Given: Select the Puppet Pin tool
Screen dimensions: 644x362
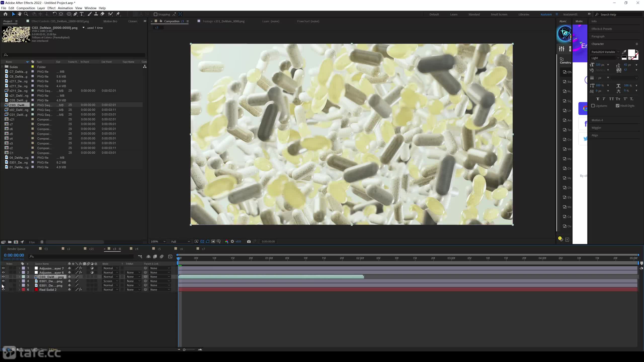Looking at the screenshot, I should pyautogui.click(x=118, y=14).
